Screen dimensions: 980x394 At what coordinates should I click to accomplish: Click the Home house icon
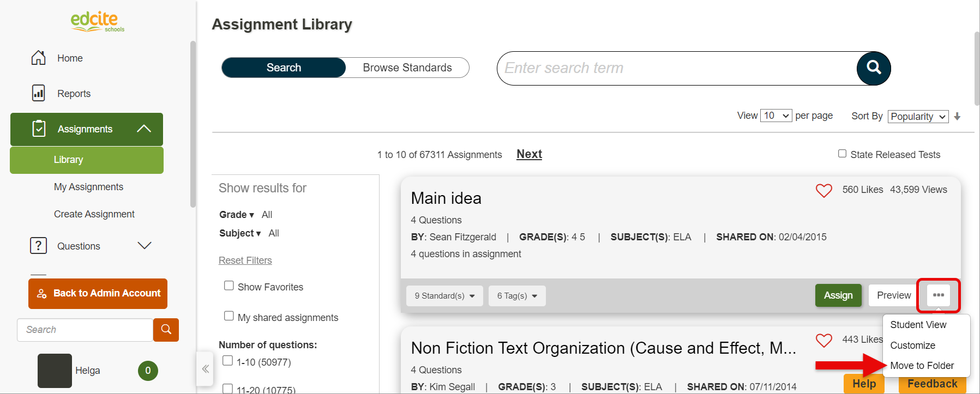tap(38, 58)
